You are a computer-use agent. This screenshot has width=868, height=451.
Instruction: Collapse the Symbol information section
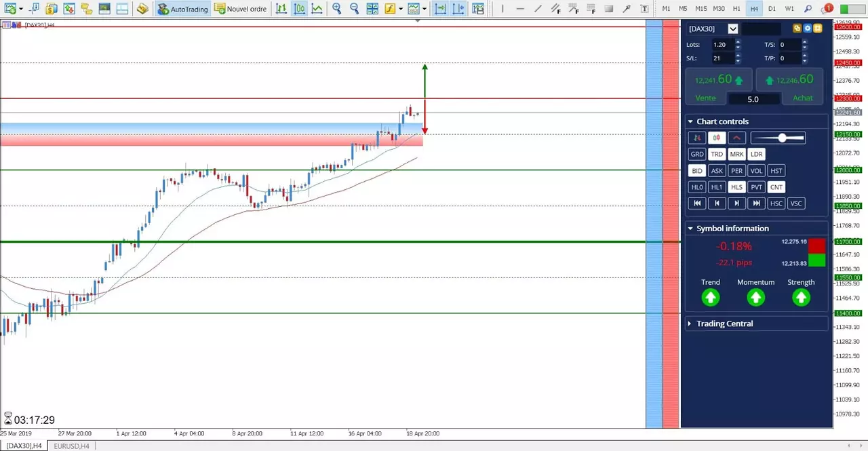(690, 229)
